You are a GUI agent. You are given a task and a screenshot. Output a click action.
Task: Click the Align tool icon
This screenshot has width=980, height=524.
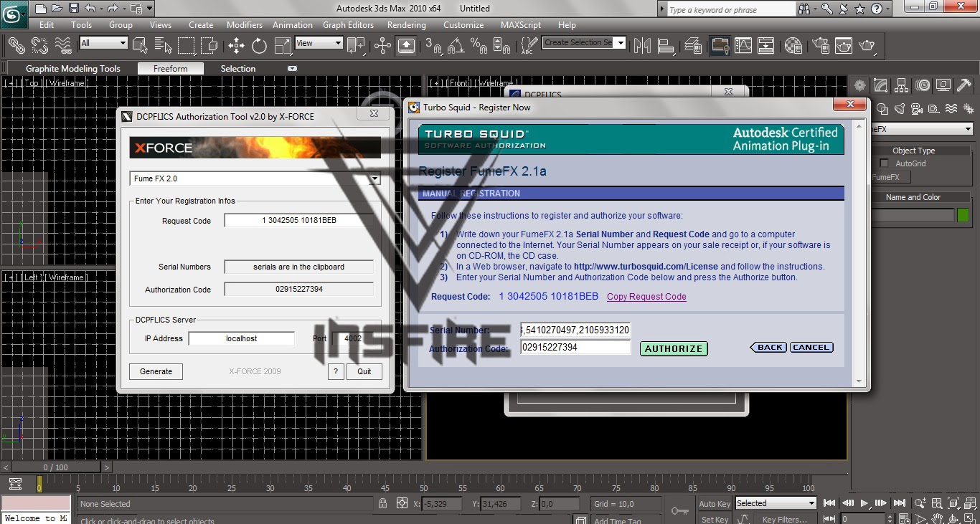pyautogui.click(x=666, y=46)
